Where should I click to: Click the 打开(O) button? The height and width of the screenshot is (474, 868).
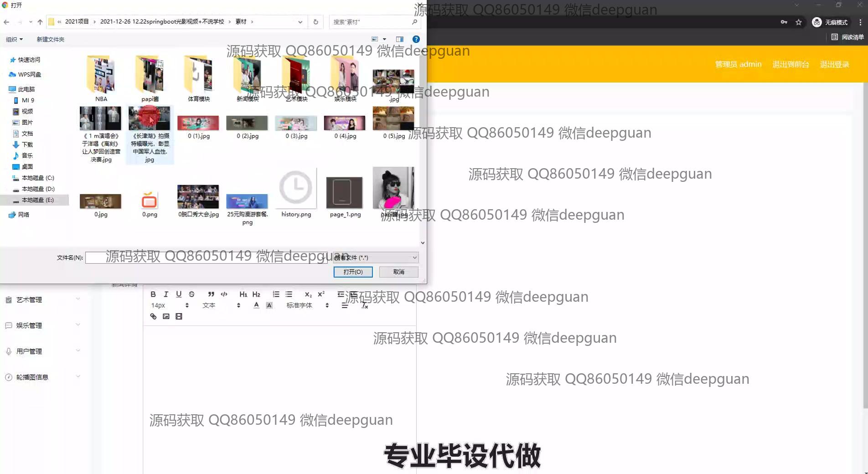click(x=353, y=272)
